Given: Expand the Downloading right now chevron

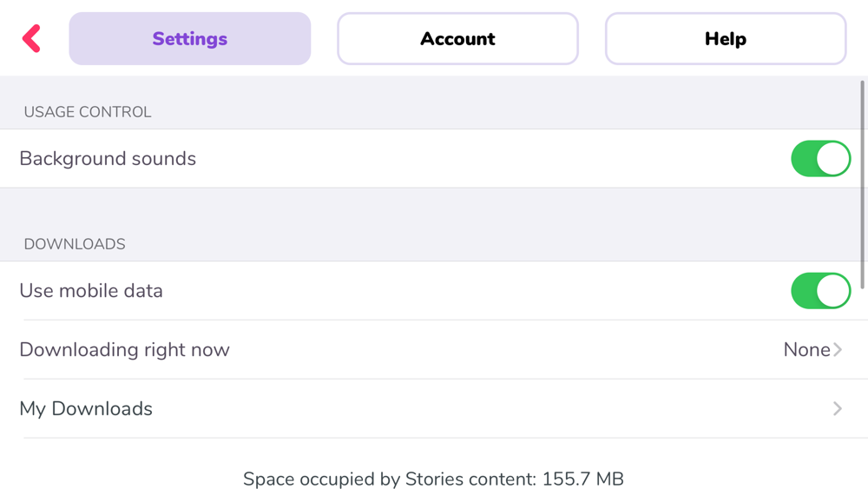Looking at the screenshot, I should pyautogui.click(x=838, y=350).
